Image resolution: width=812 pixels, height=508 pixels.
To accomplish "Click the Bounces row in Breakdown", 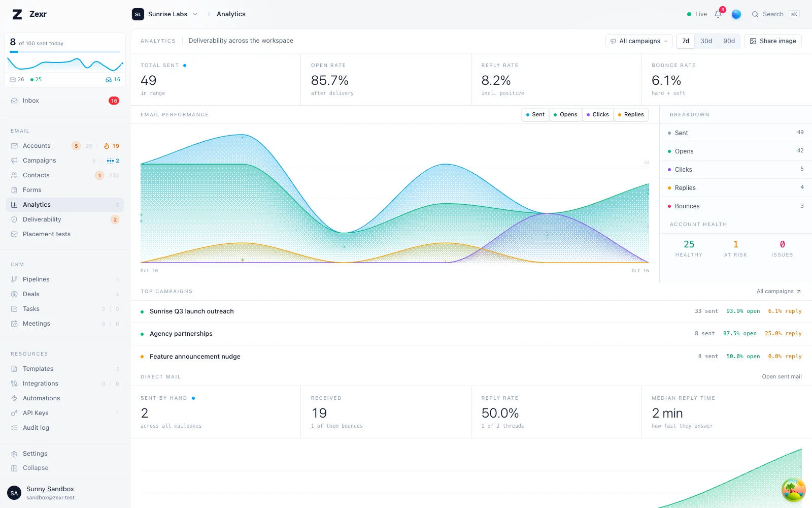I will [x=735, y=206].
